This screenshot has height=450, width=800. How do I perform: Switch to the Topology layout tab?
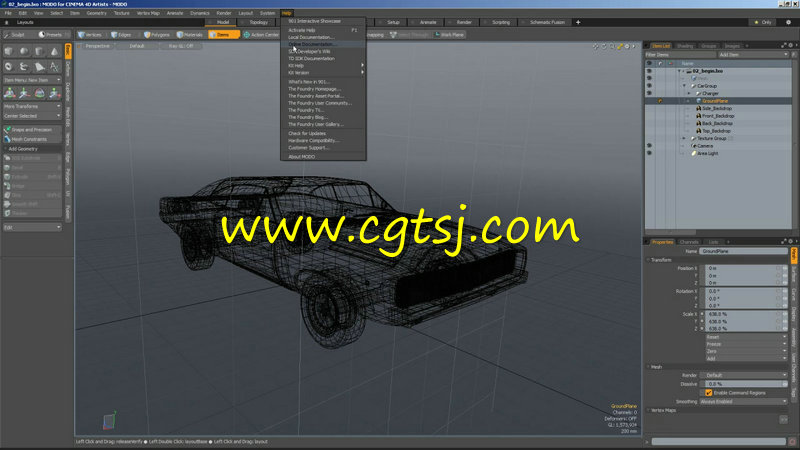[258, 22]
